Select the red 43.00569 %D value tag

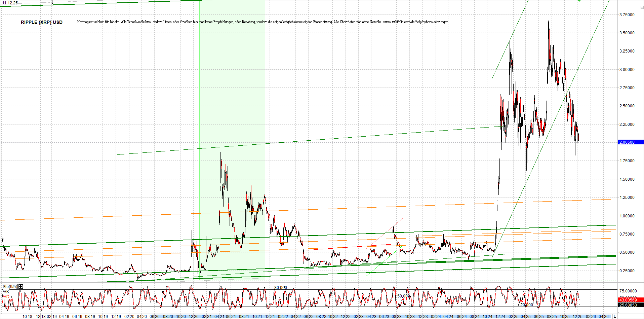point(628,300)
